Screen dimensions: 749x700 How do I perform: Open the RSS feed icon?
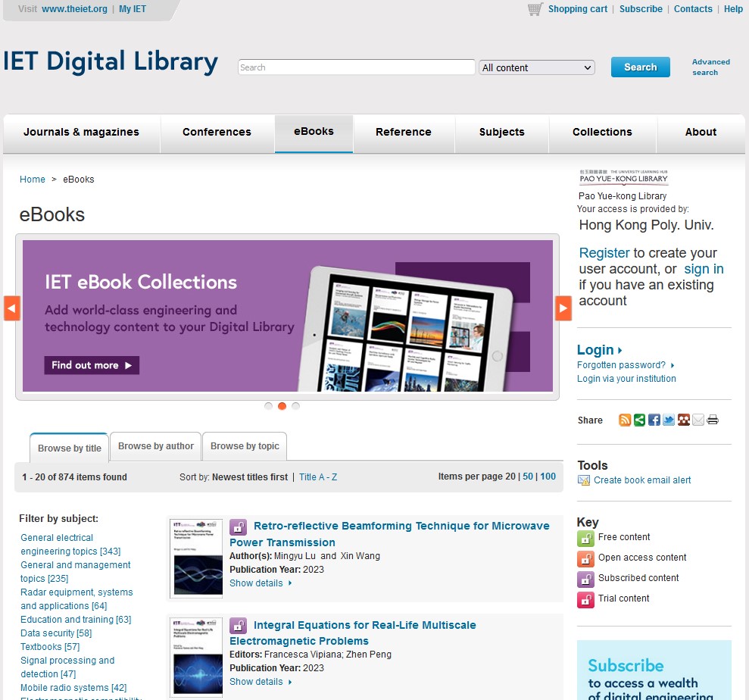coord(624,420)
